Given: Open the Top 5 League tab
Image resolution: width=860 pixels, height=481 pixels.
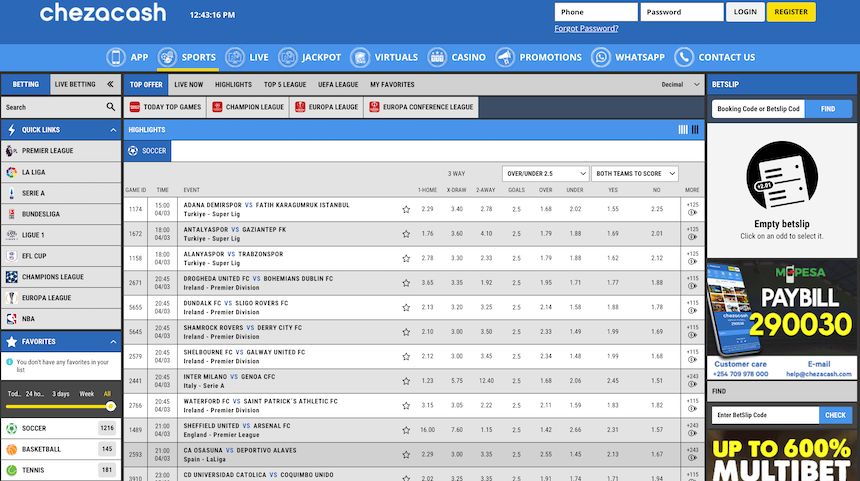Looking at the screenshot, I should pos(285,85).
